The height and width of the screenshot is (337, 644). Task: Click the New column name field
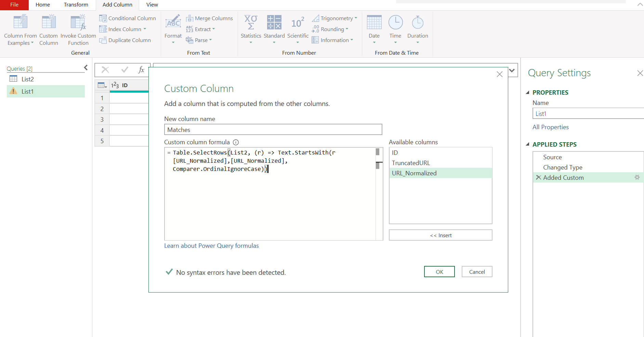coord(273,130)
